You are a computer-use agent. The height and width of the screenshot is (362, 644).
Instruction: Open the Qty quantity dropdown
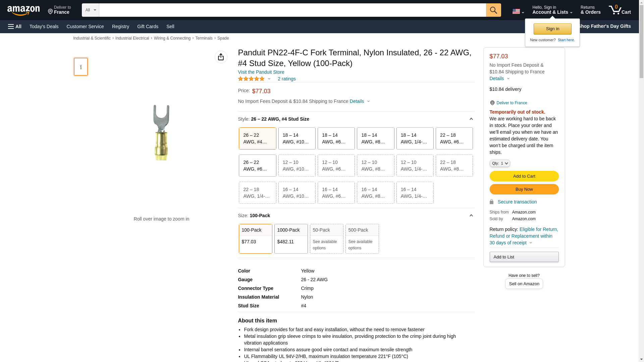(499, 163)
